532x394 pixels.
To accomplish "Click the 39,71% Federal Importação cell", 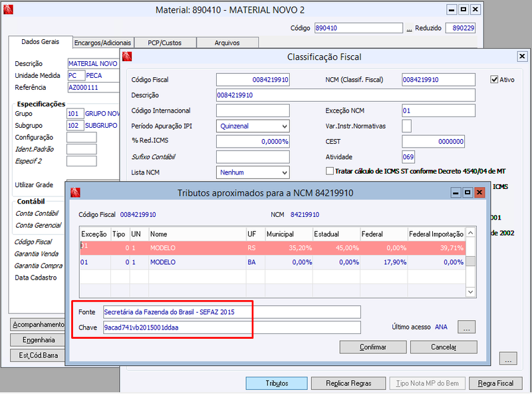I will (x=436, y=248).
